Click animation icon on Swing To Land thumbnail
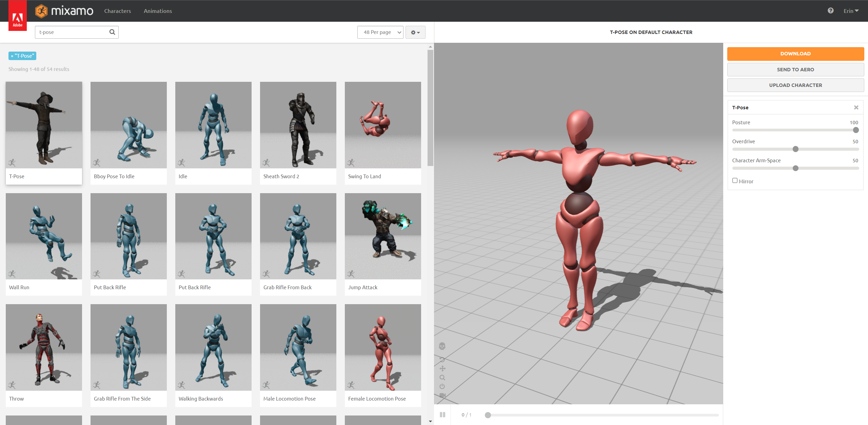 pyautogui.click(x=351, y=163)
